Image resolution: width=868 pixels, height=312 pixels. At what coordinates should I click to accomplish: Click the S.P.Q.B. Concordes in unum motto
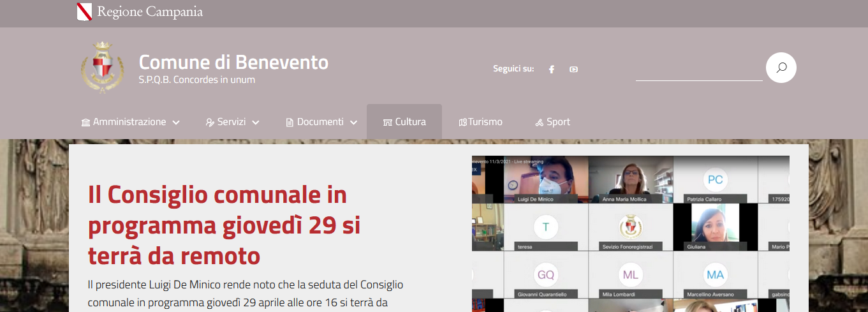[x=196, y=80]
